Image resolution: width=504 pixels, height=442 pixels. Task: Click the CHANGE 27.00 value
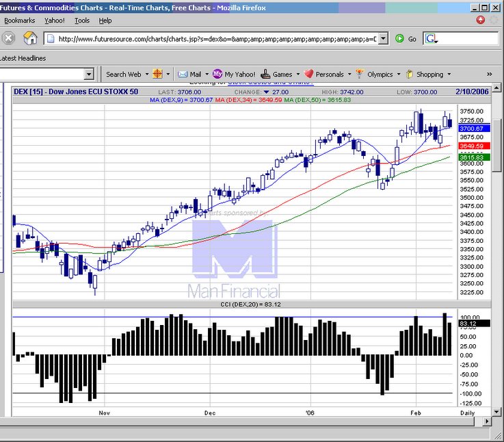pyautogui.click(x=261, y=92)
